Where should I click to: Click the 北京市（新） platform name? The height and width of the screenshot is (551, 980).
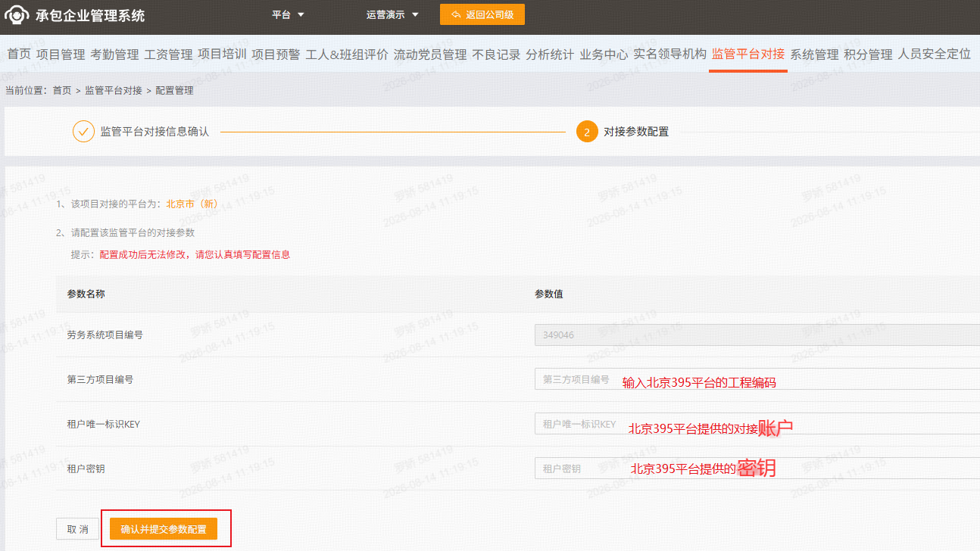pyautogui.click(x=192, y=204)
